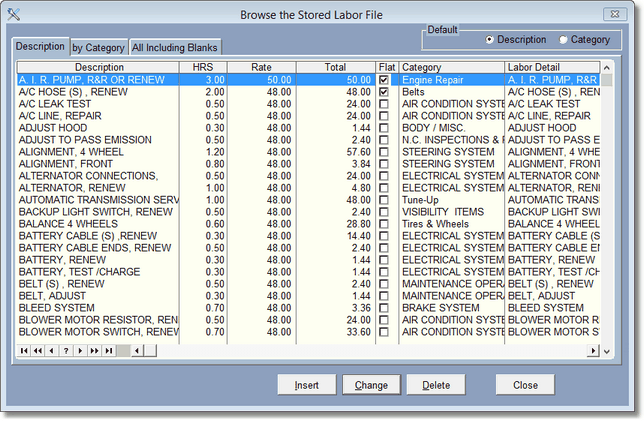The image size is (644, 421).
Task: Click the 57.60 total cell
Action: [x=359, y=152]
